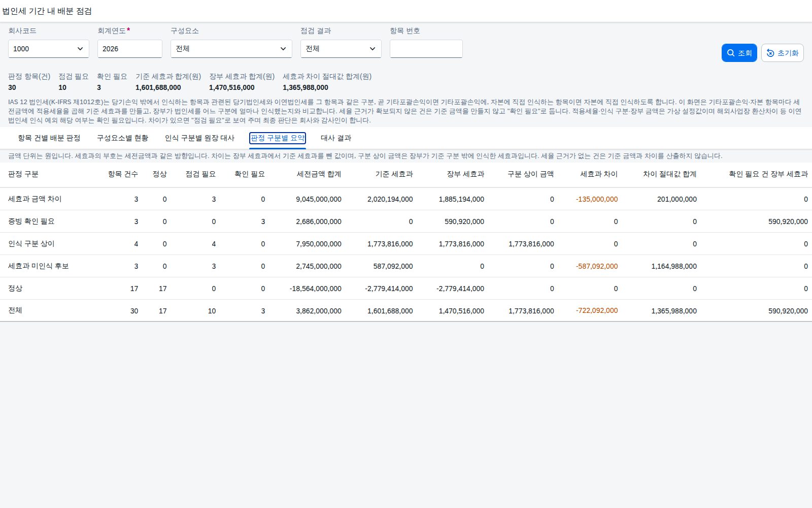Focus the 회계연도 input field
The image size is (812, 508).
130,49
